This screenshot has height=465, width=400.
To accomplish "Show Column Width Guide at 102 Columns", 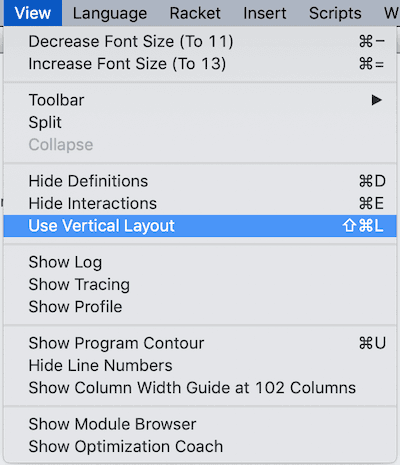I will (200, 388).
